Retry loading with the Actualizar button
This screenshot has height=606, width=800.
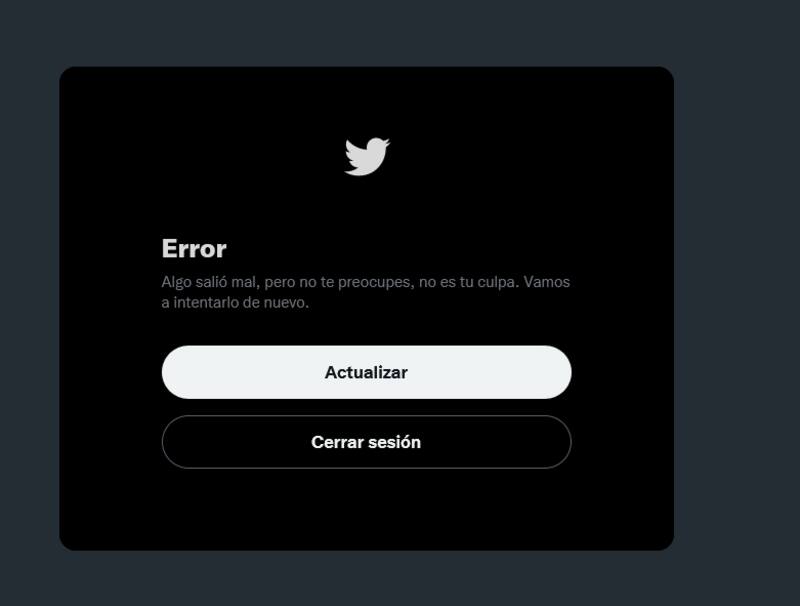[366, 372]
